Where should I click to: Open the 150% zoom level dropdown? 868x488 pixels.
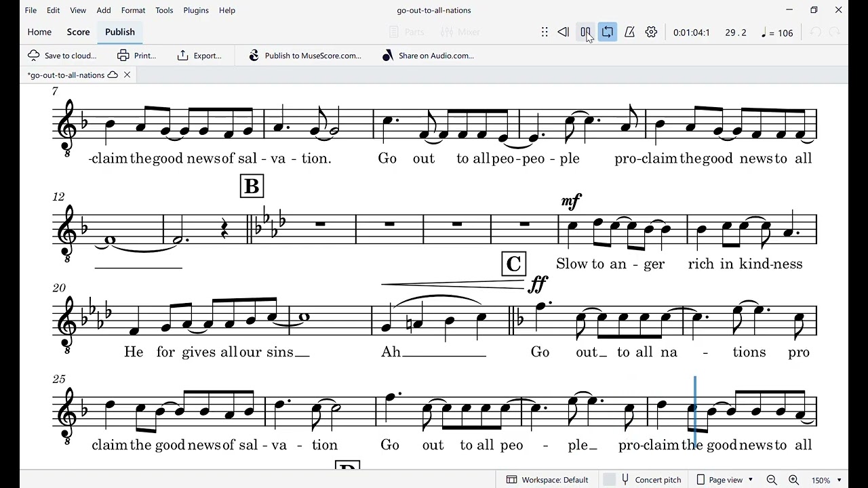827,480
